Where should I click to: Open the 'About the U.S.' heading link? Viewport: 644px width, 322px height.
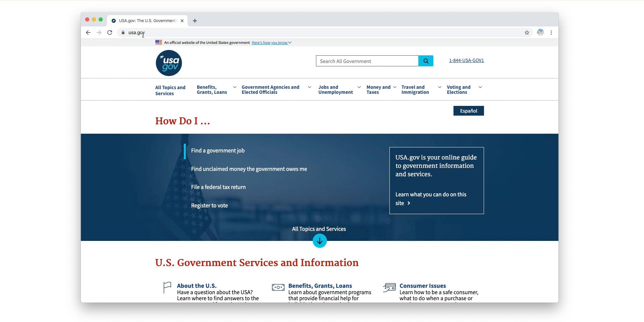pyautogui.click(x=197, y=286)
